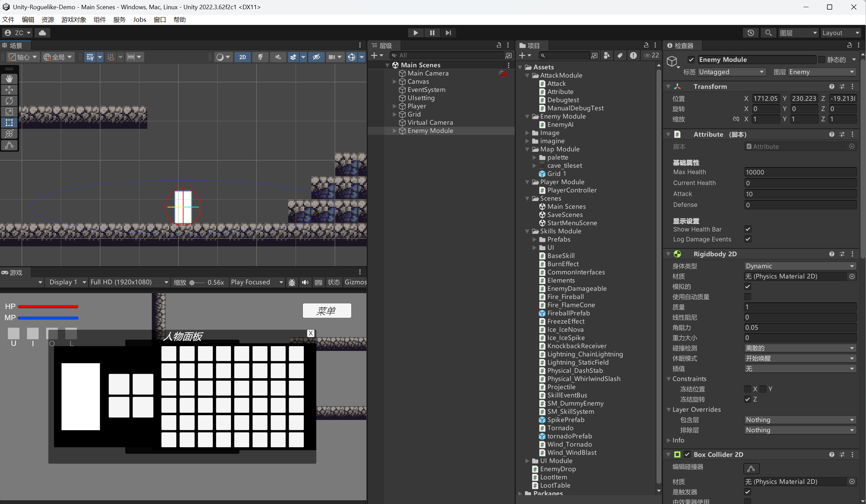Select the Rect tool in scene view
This screenshot has height=504, width=866.
click(x=9, y=123)
